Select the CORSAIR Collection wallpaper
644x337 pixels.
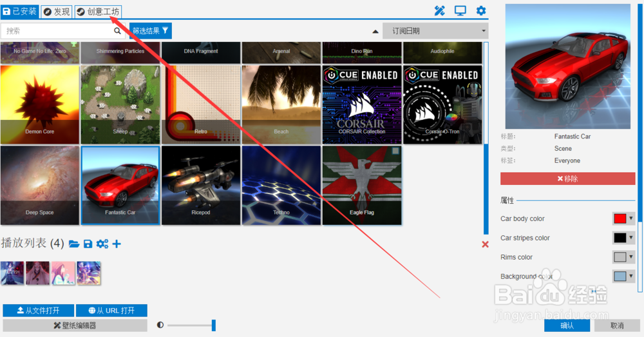click(x=362, y=104)
